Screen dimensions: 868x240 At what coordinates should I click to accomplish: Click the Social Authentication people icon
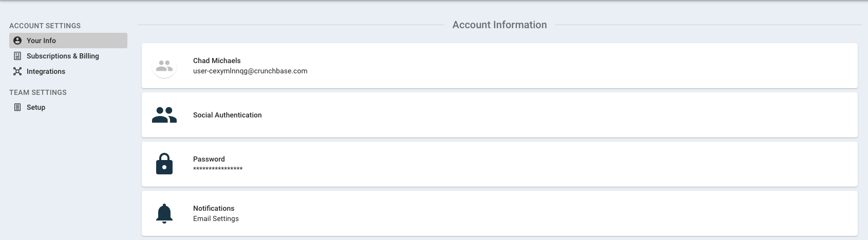[x=164, y=115]
